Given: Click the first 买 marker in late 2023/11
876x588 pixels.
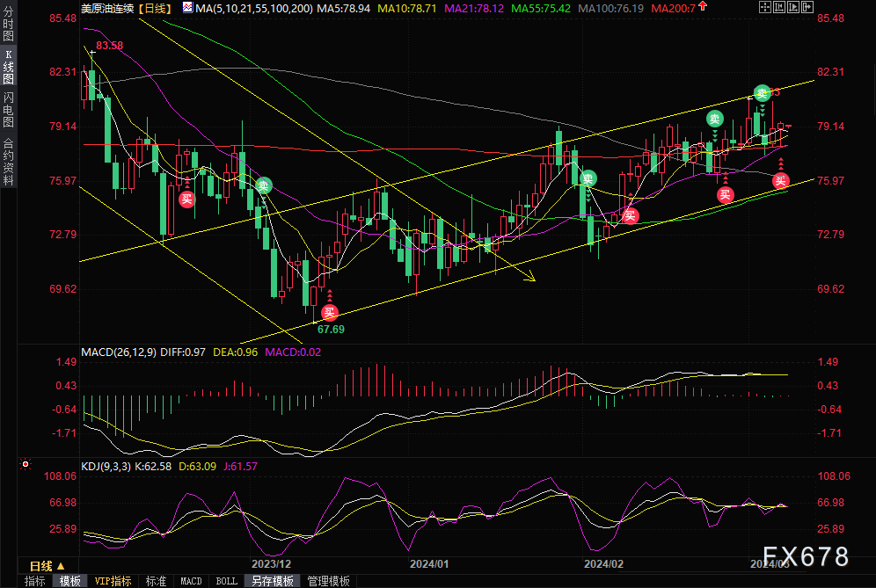Looking at the screenshot, I should tap(187, 199).
